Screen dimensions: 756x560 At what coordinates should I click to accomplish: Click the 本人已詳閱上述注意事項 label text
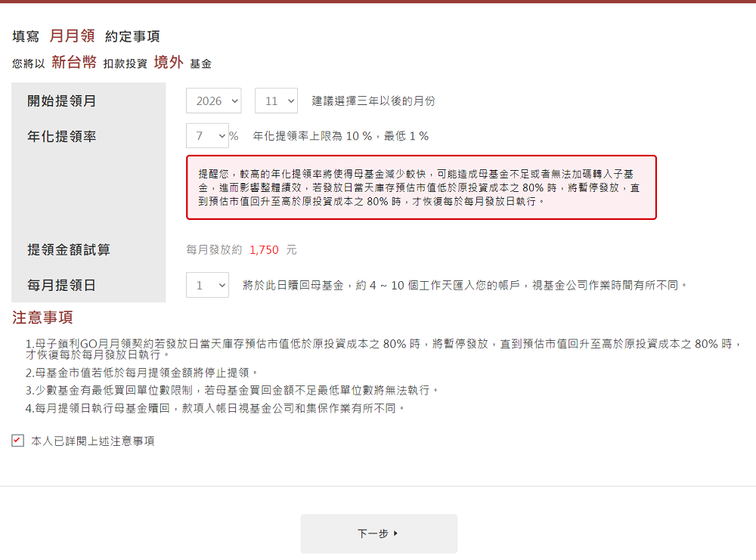click(x=92, y=441)
